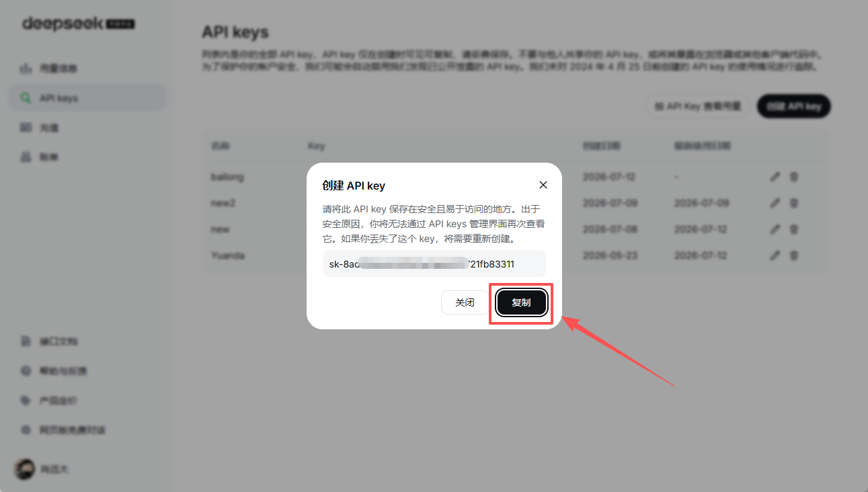Delete the new2 key with trash icon
This screenshot has width=868, height=492.
[794, 202]
